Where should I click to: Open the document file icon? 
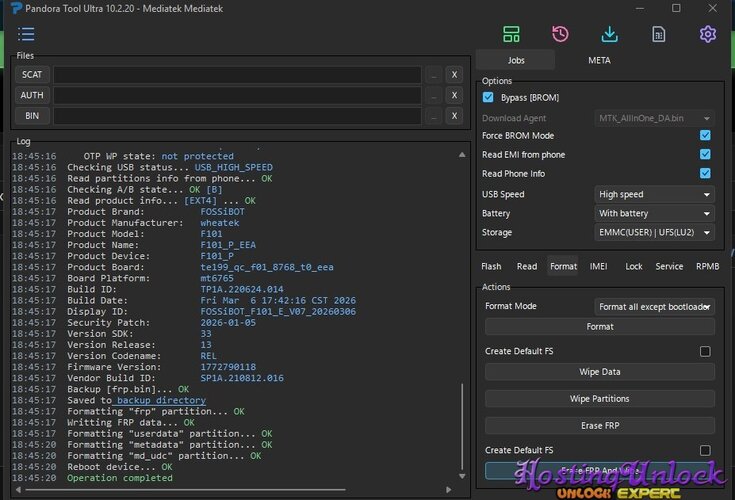659,34
